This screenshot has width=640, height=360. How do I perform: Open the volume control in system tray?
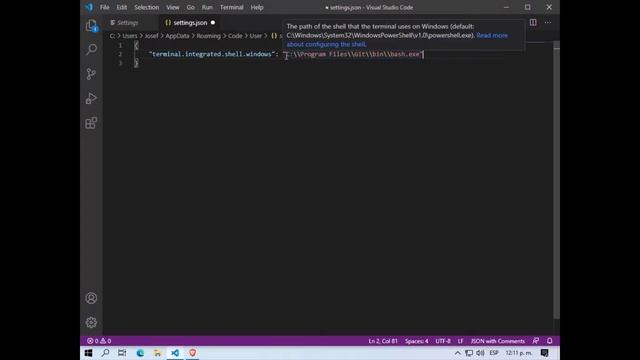(x=480, y=353)
